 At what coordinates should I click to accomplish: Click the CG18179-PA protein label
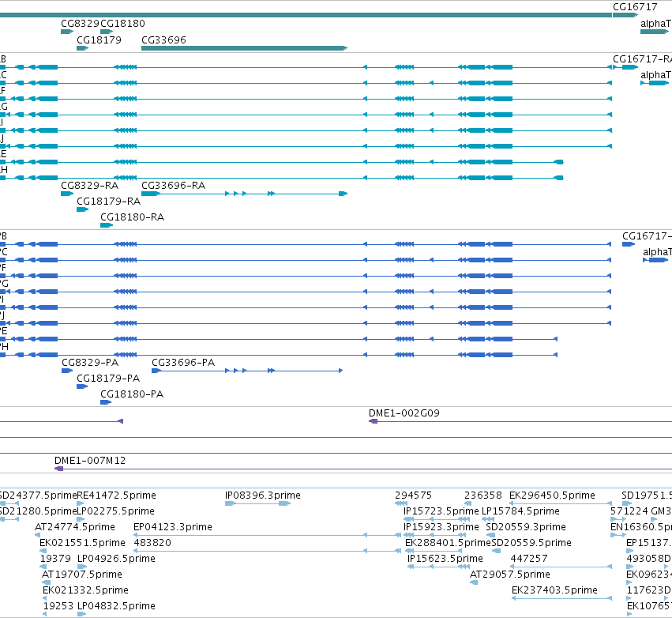tap(108, 379)
